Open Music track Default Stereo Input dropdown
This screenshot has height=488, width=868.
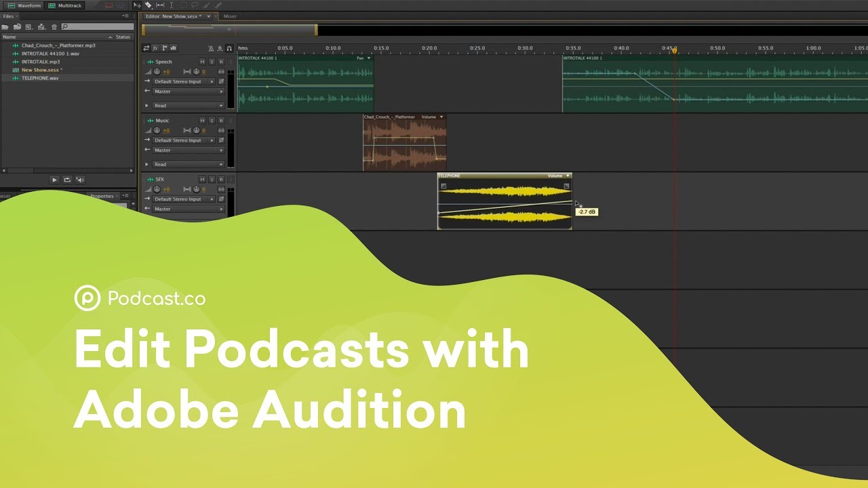pyautogui.click(x=184, y=140)
